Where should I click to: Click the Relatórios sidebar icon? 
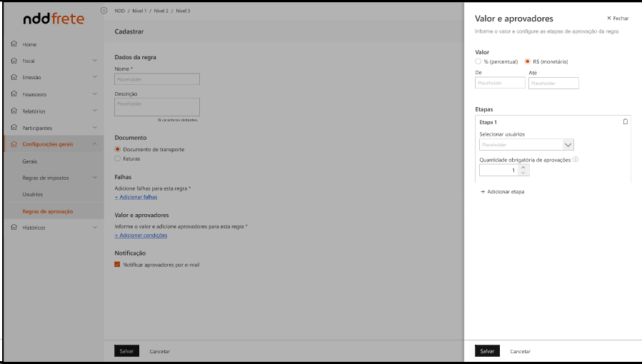click(x=14, y=111)
